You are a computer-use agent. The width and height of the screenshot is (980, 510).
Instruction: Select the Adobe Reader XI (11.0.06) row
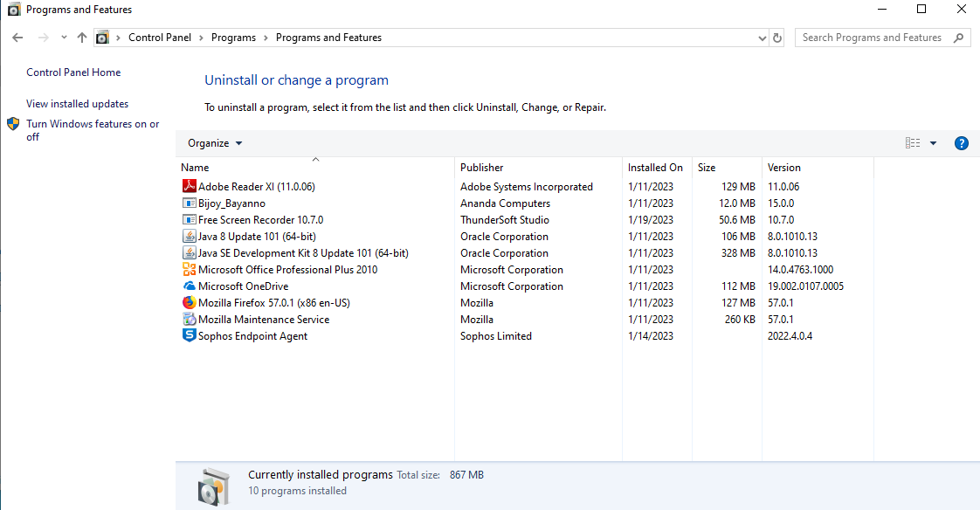pos(525,186)
